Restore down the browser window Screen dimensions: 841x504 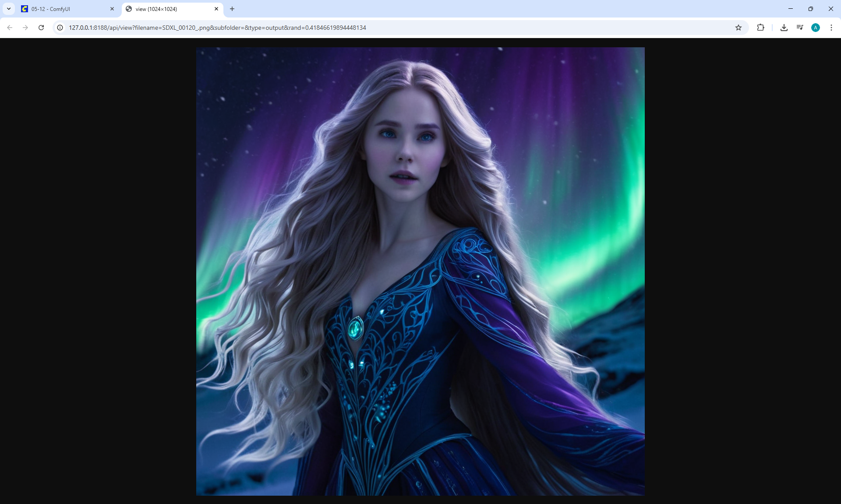pos(811,9)
